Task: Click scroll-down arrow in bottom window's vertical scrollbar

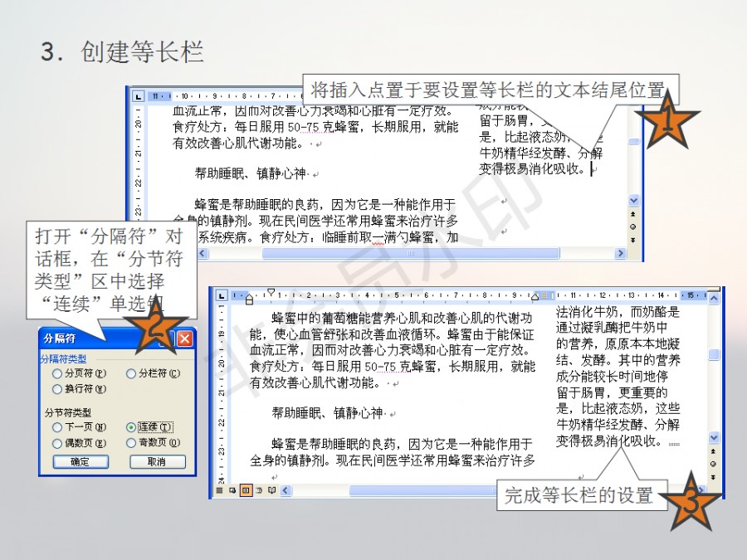Action: [x=714, y=437]
